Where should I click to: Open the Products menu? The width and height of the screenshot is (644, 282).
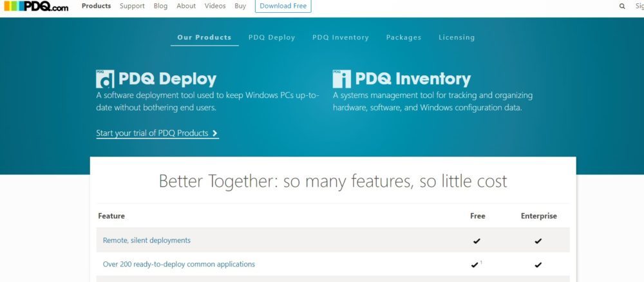pos(96,6)
